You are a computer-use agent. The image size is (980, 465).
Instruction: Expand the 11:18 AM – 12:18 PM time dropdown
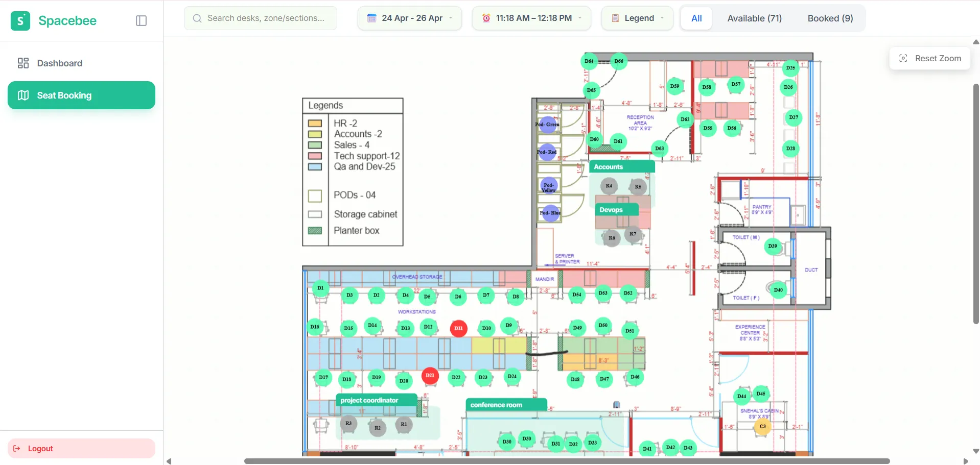(x=531, y=18)
